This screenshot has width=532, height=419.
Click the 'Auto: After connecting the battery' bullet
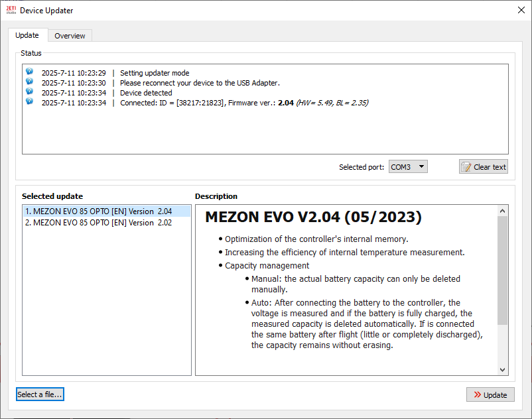click(x=367, y=324)
